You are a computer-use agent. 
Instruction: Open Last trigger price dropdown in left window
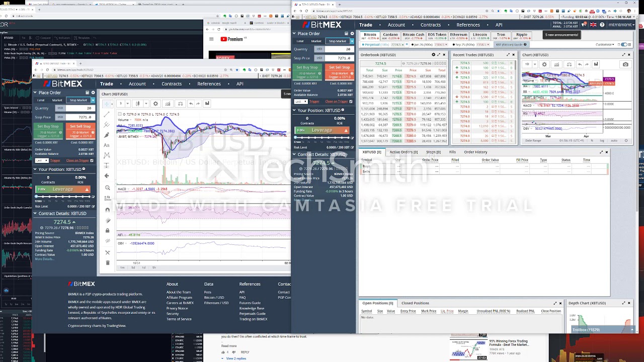pos(41,160)
